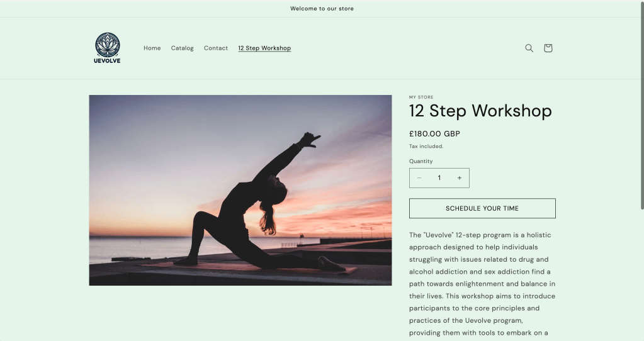
Task: Click the £180.00 GBP price text
Action: tap(434, 134)
